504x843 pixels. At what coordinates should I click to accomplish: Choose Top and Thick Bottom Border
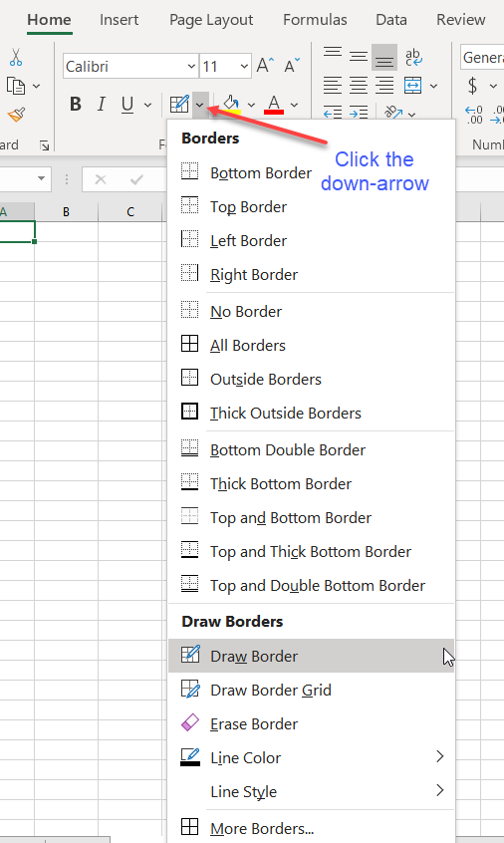[x=312, y=552]
